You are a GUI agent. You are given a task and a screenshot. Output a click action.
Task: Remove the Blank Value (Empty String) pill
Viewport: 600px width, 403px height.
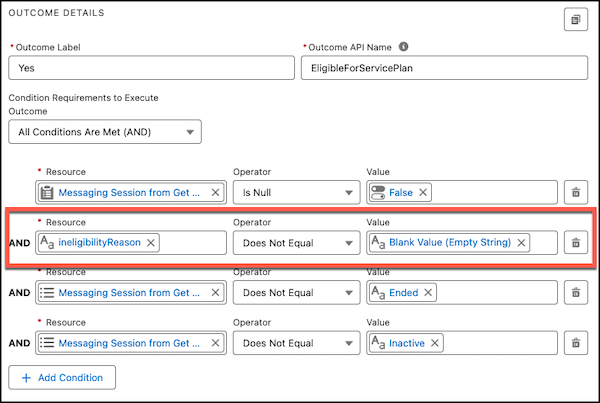coord(521,243)
